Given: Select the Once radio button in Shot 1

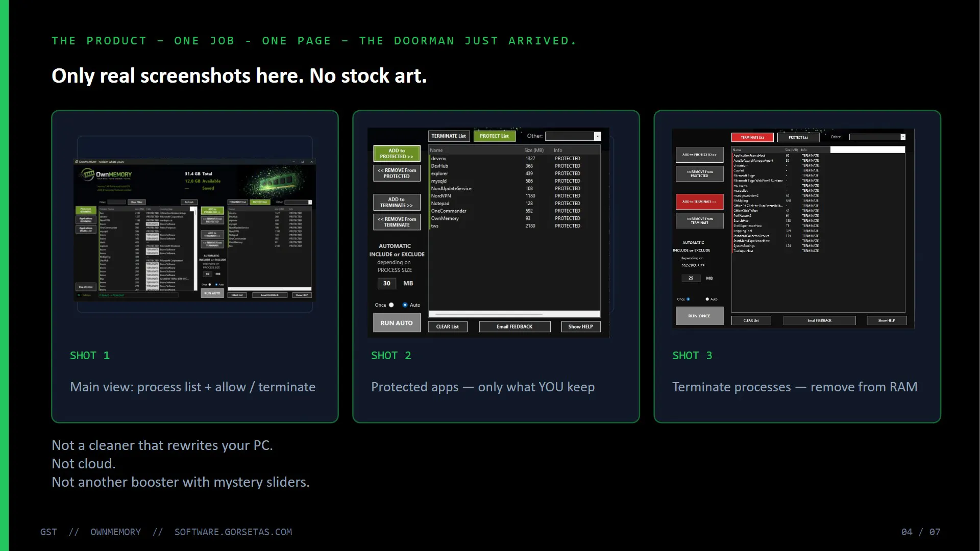Looking at the screenshot, I should (x=210, y=285).
